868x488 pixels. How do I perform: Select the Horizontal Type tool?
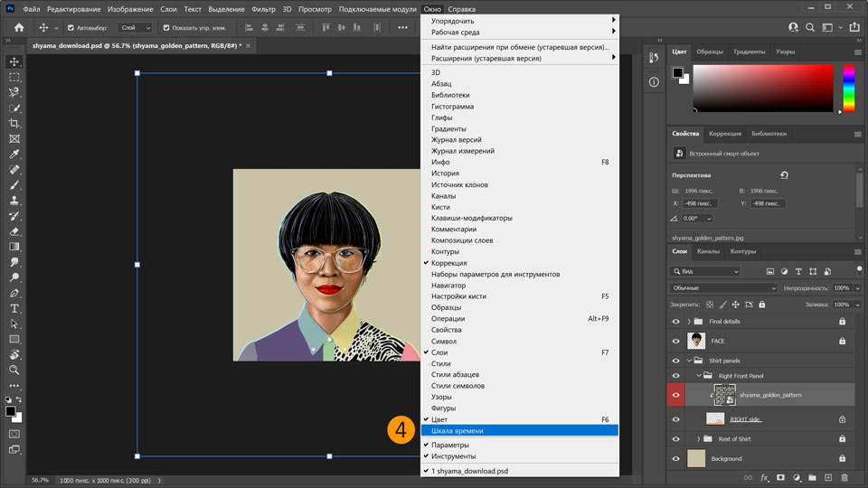click(14, 308)
